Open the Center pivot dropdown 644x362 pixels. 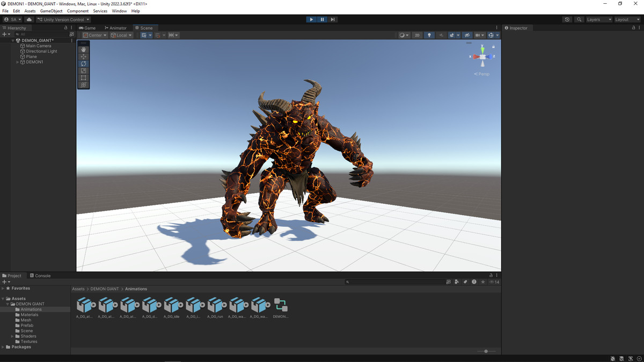tap(94, 35)
